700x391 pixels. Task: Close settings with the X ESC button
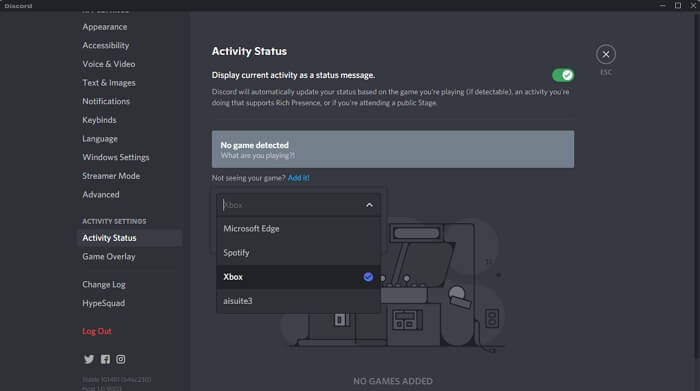606,54
